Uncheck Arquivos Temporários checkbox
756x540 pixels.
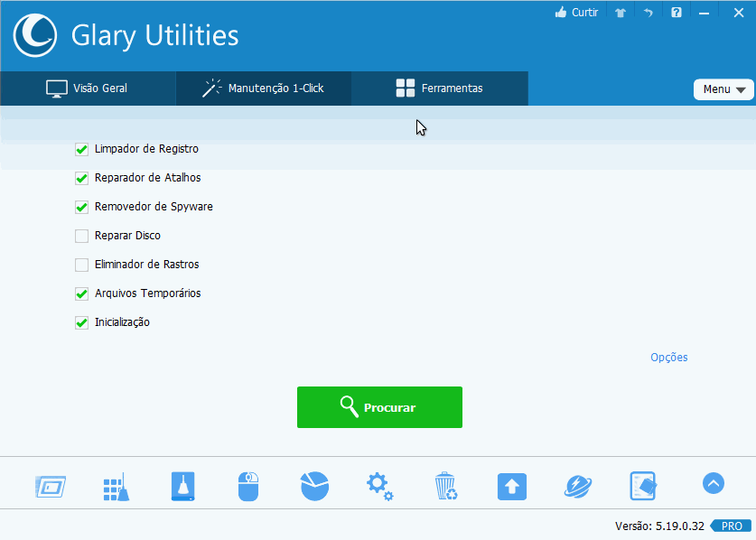pos(81,294)
